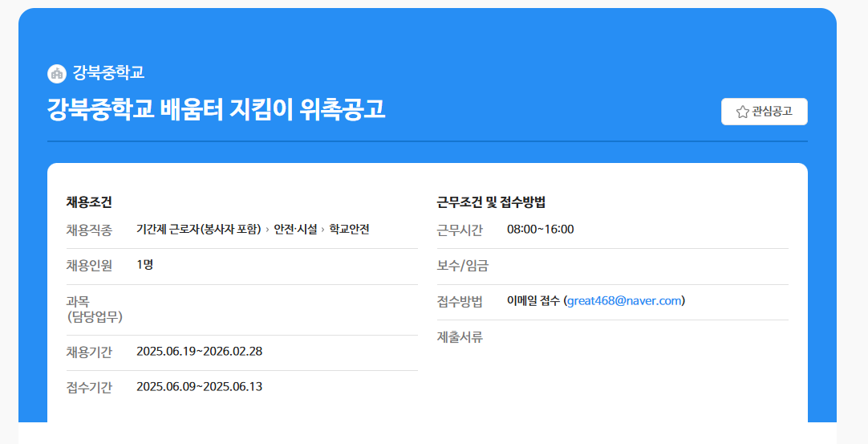The height and width of the screenshot is (444, 868).
Task: Click the 2025.06.09~2025.06.13 application period
Action: coord(199,387)
